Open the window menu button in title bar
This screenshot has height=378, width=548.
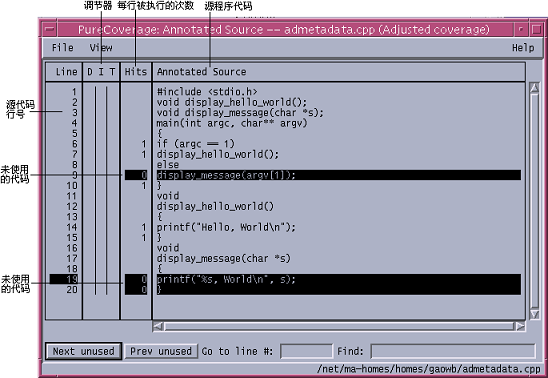(x=50, y=29)
